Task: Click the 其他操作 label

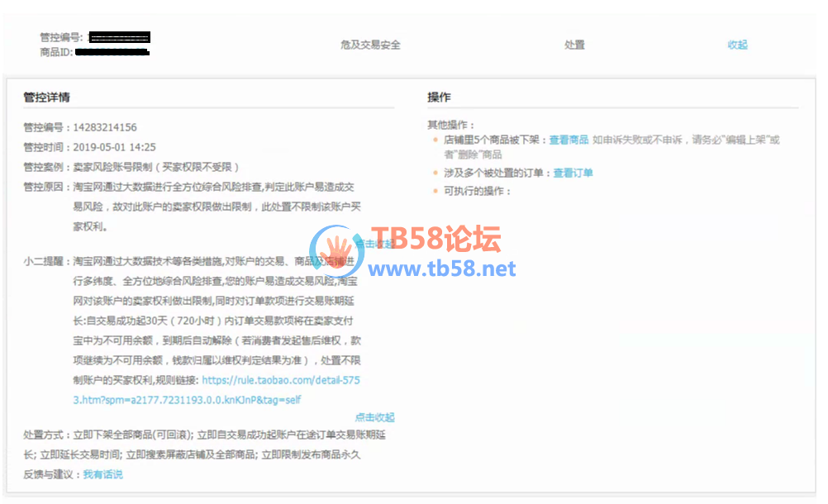Action: tap(450, 125)
